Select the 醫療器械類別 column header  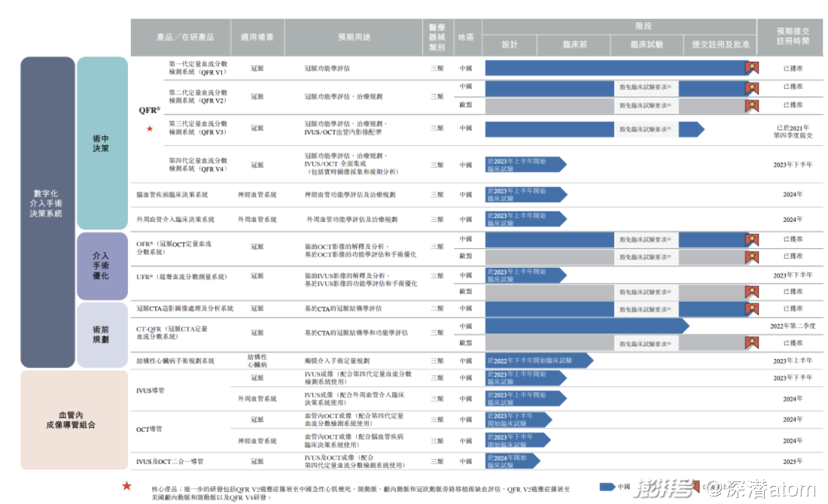(x=437, y=38)
